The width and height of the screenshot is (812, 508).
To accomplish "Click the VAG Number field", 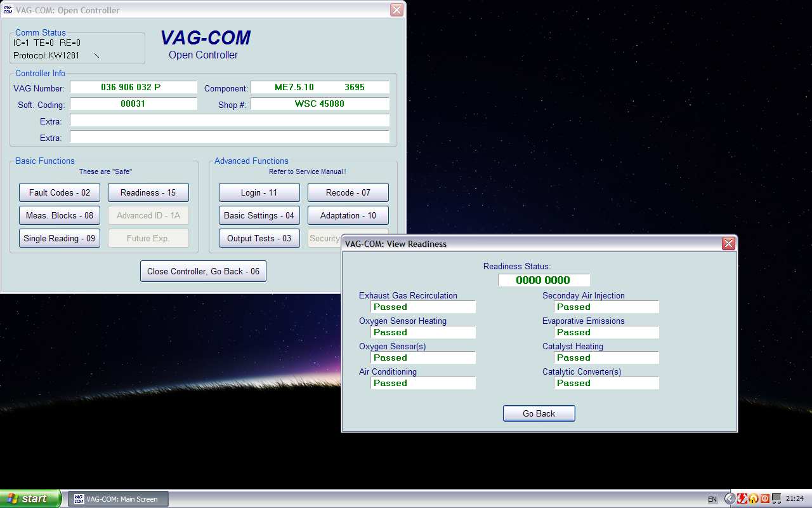I will coord(134,88).
